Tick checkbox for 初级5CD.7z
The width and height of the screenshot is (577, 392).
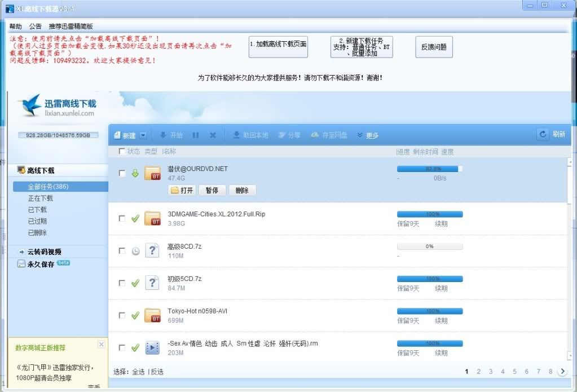point(122,283)
